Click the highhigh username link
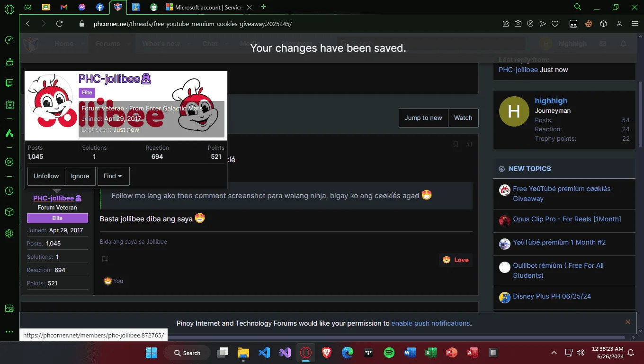Image resolution: width=644 pixels, height=364 pixels. point(551,100)
